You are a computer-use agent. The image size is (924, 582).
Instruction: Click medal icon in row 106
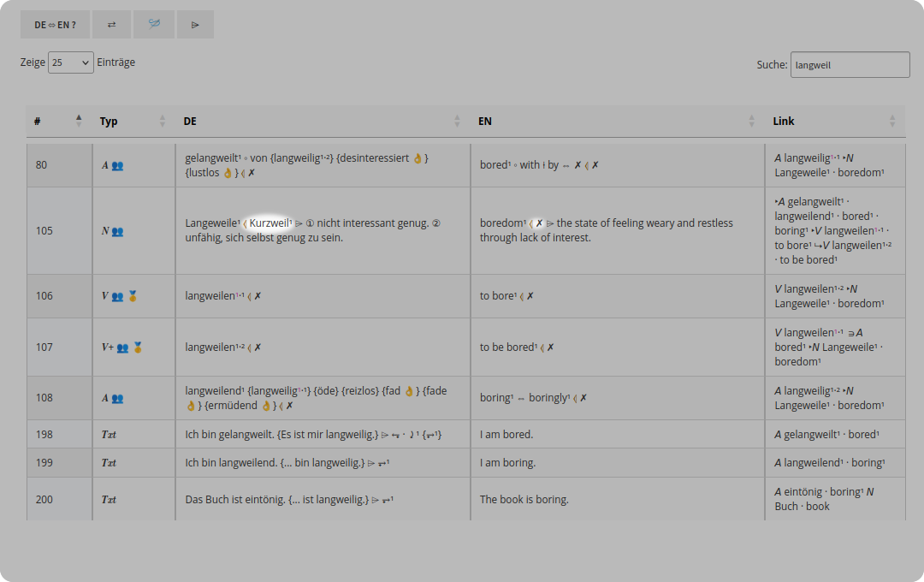[x=133, y=296]
